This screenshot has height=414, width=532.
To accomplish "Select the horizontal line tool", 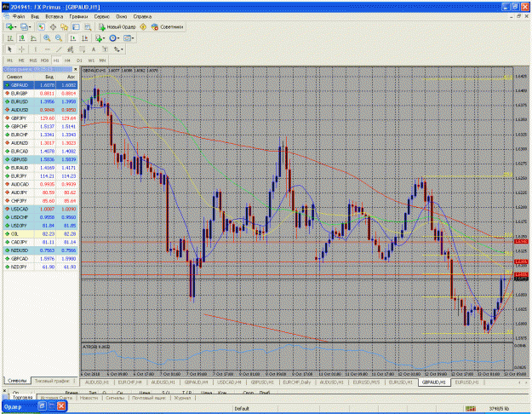I will point(47,49).
